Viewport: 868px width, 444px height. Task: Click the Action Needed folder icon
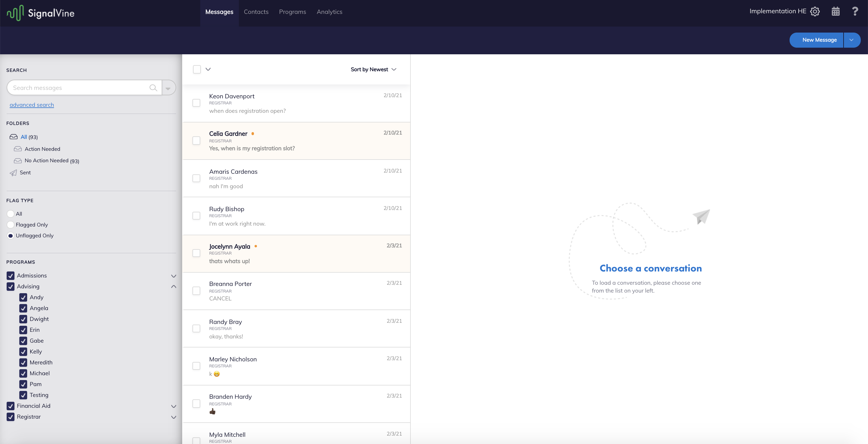pyautogui.click(x=18, y=149)
